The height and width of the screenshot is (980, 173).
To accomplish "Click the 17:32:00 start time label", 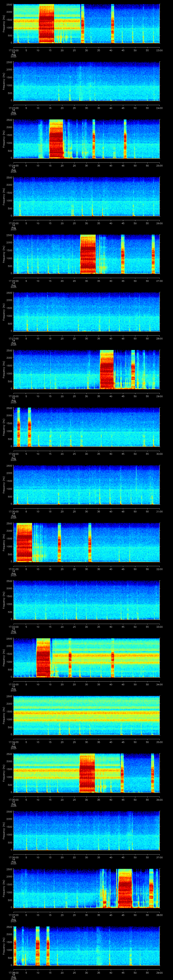I will click(13, 627).
